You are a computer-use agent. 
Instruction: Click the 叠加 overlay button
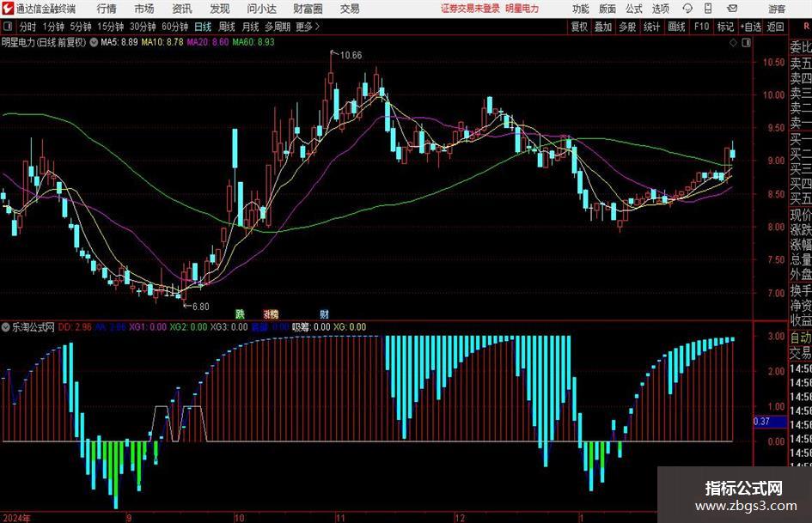[603, 27]
